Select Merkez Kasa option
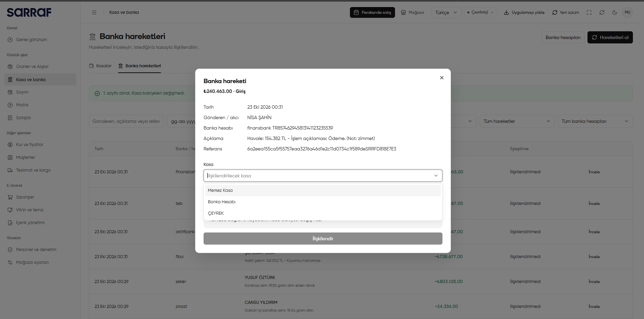The width and height of the screenshot is (644, 319). pos(323,190)
